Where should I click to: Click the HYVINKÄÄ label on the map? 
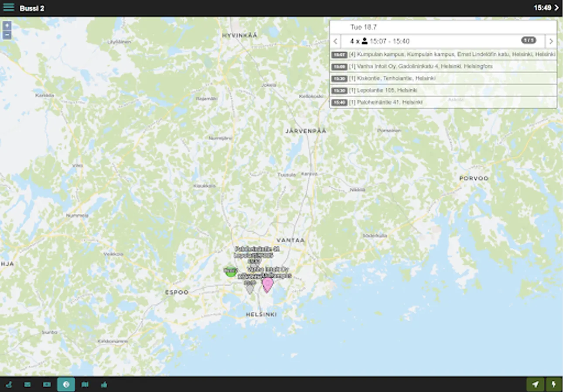tap(240, 35)
